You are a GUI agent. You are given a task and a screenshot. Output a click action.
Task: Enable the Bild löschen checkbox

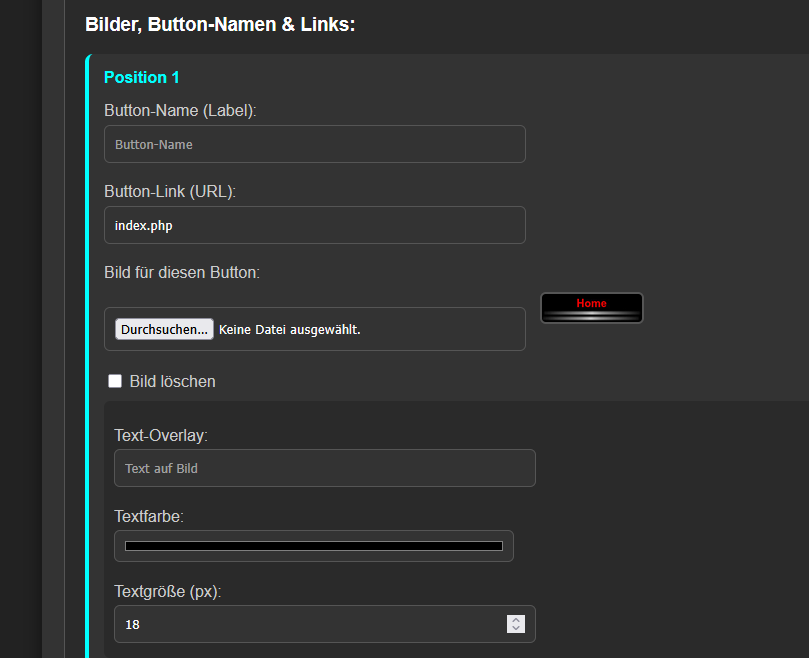(115, 381)
